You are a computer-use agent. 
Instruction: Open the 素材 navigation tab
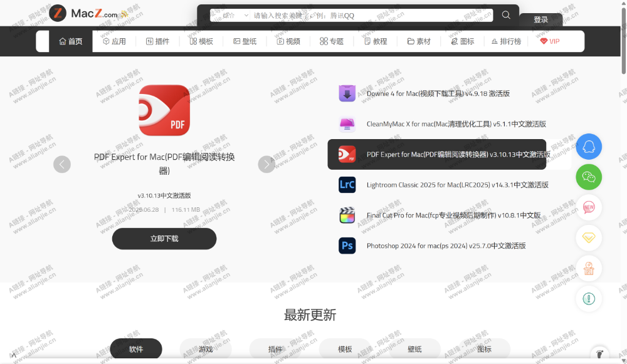tap(419, 41)
